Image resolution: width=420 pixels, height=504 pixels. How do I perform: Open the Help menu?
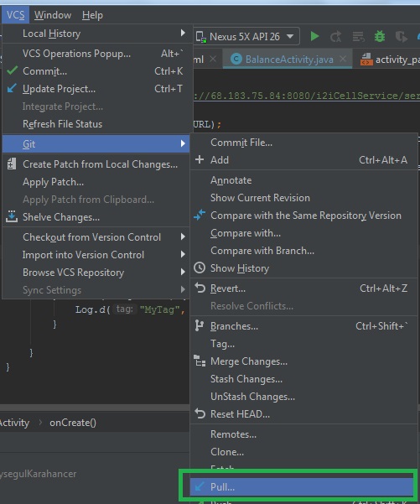(92, 15)
